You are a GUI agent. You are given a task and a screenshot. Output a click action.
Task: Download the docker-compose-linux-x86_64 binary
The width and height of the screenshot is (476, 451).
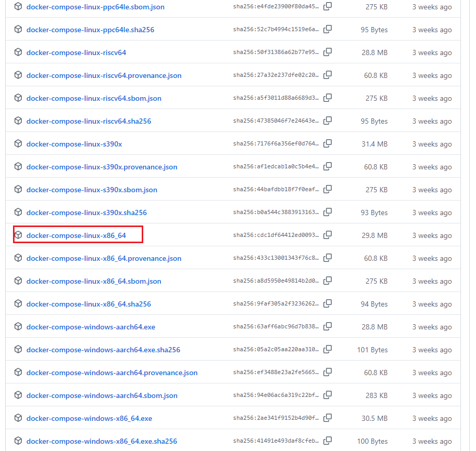pyautogui.click(x=76, y=235)
